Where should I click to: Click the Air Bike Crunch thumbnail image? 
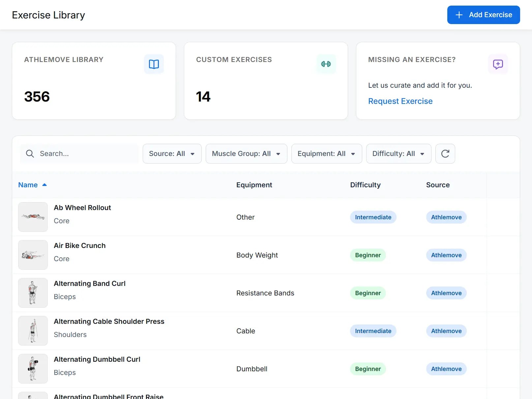[x=33, y=255]
